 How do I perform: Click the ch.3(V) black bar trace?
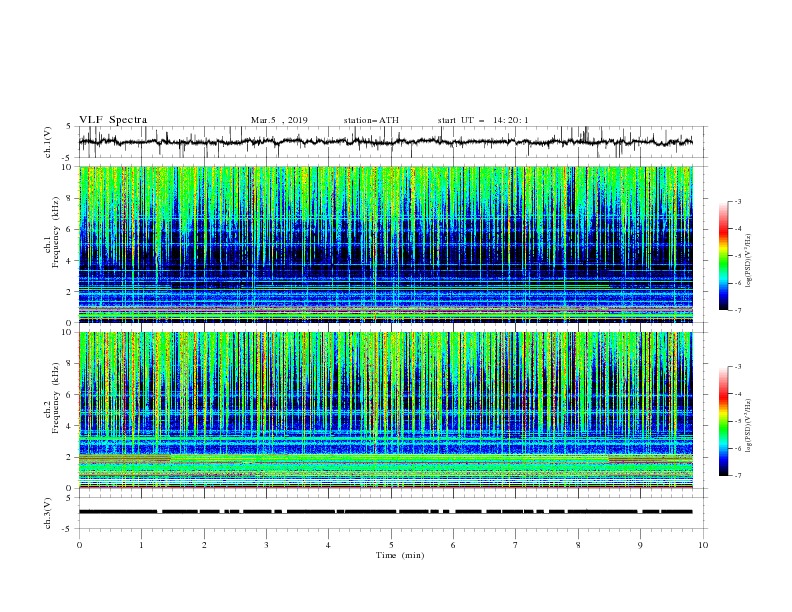pyautogui.click(x=385, y=512)
